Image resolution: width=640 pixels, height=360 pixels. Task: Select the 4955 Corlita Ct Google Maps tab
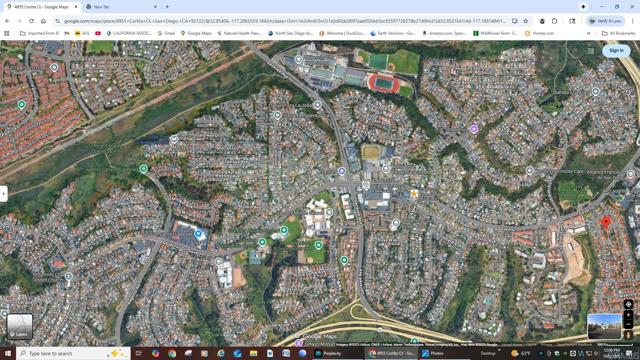pyautogui.click(x=42, y=7)
